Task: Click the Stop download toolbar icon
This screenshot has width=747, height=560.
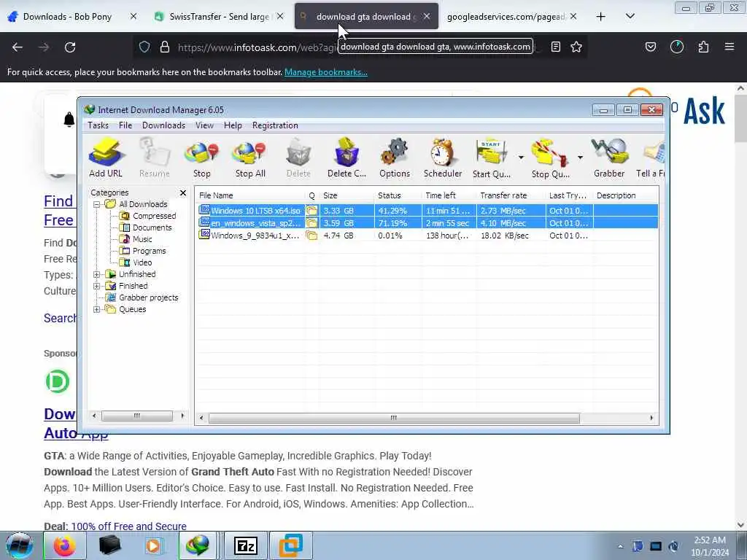Action: tap(201, 157)
